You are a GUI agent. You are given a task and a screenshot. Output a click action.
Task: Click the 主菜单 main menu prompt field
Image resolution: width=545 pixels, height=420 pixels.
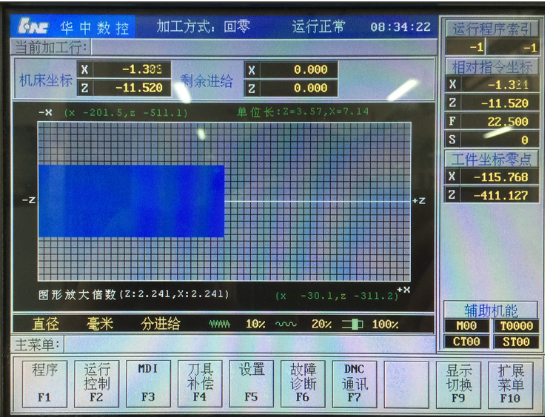249,345
